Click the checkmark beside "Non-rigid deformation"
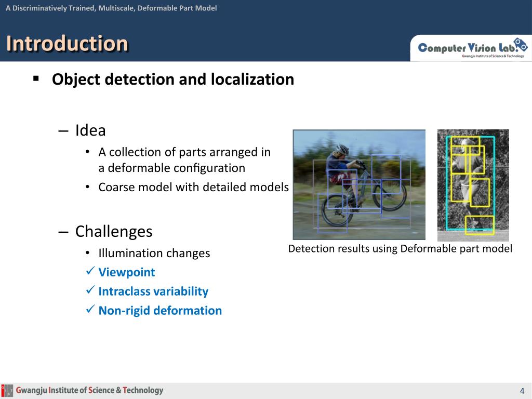Screen dimensions: 532x399 [x=90, y=309]
